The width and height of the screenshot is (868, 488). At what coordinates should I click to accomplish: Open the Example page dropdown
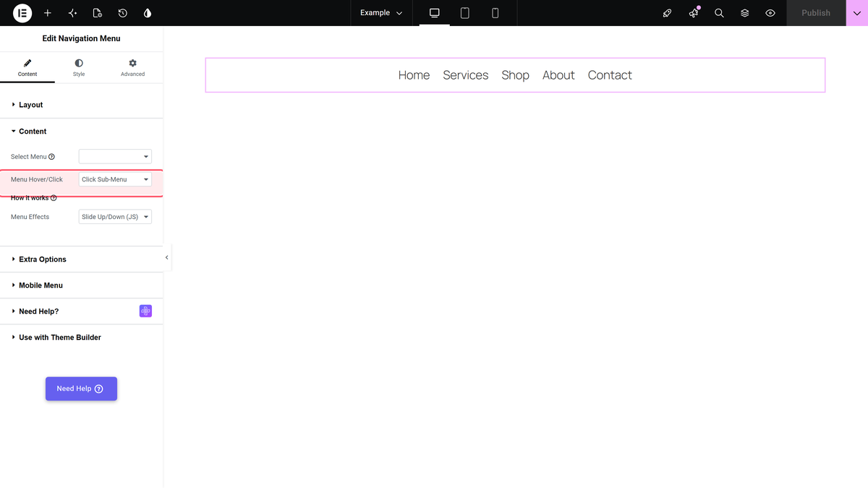[x=381, y=13]
